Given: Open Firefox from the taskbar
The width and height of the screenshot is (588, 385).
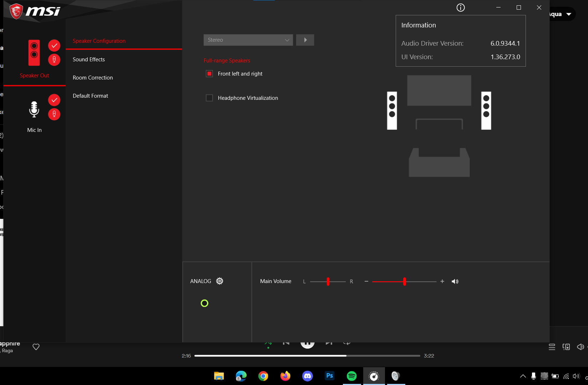Looking at the screenshot, I should point(285,376).
